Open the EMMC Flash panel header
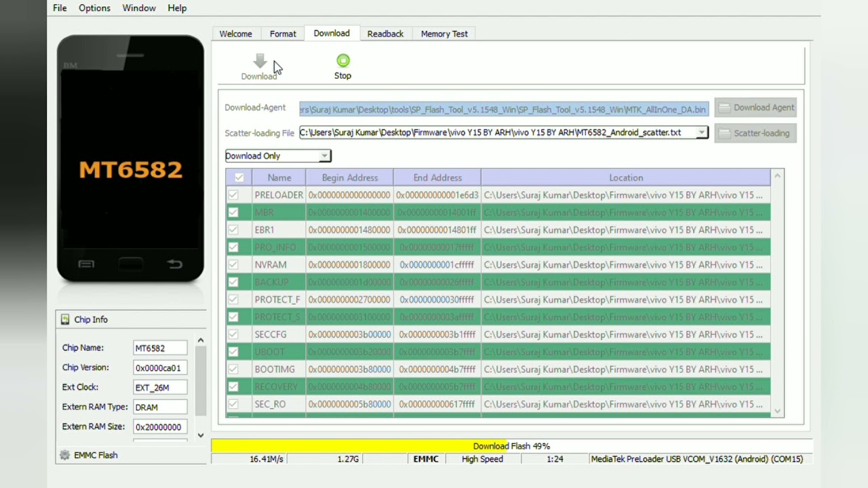Image resolution: width=868 pixels, height=488 pixels. tap(131, 455)
